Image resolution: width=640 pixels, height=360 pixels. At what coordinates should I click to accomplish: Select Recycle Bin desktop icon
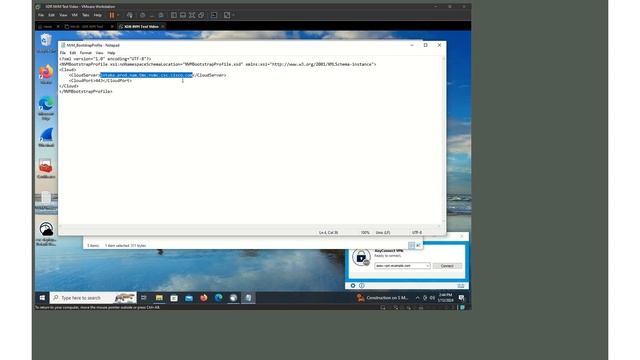46,43
